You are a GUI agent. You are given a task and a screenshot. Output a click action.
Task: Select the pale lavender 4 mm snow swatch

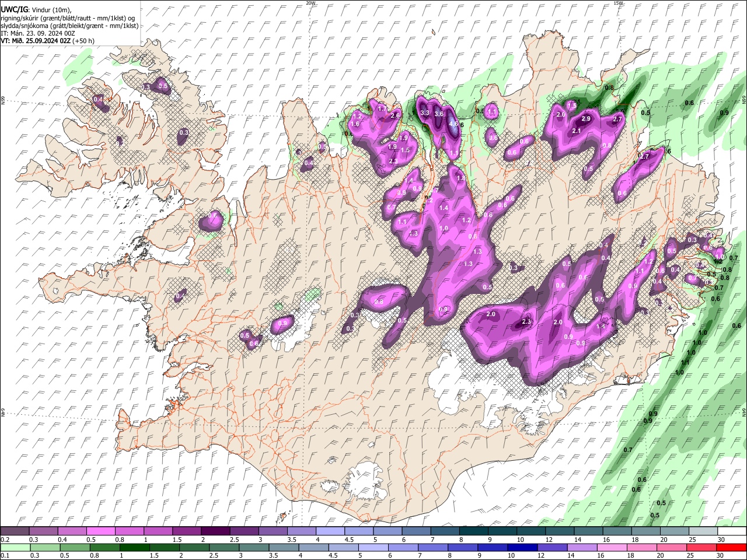pos(330,531)
